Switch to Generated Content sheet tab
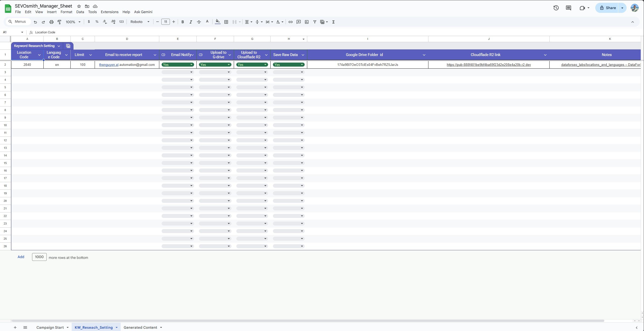Image resolution: width=644 pixels, height=331 pixels. tap(140, 327)
